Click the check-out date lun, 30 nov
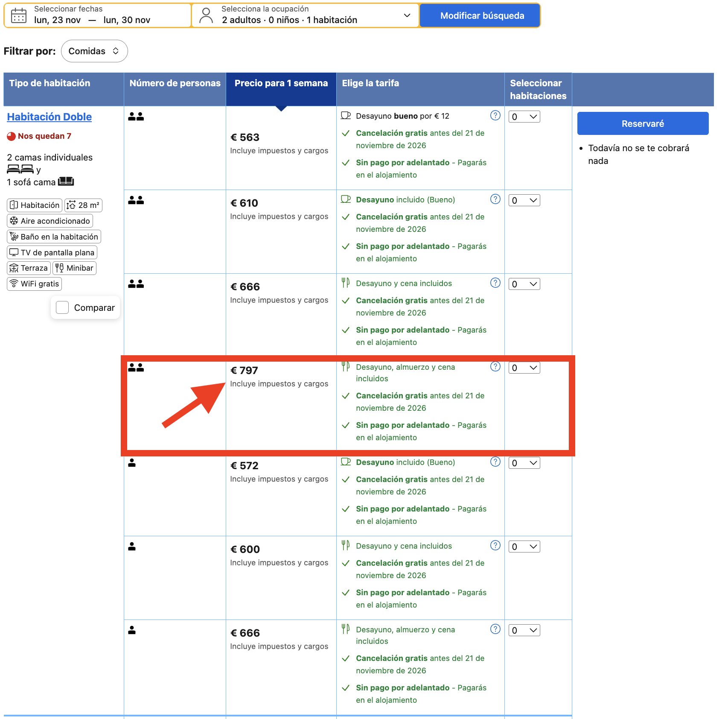This screenshot has width=728, height=719. (127, 20)
